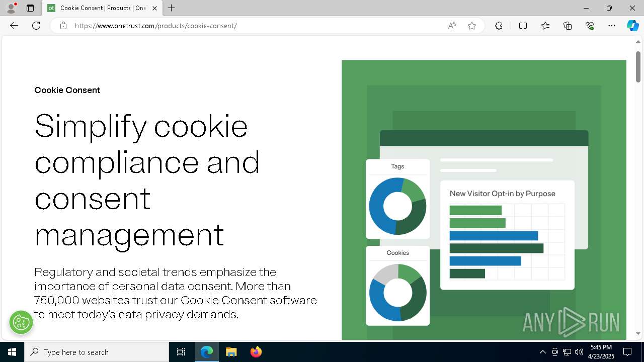Open the Edge profile avatar icon
This screenshot has width=644, height=362.
(11, 8)
